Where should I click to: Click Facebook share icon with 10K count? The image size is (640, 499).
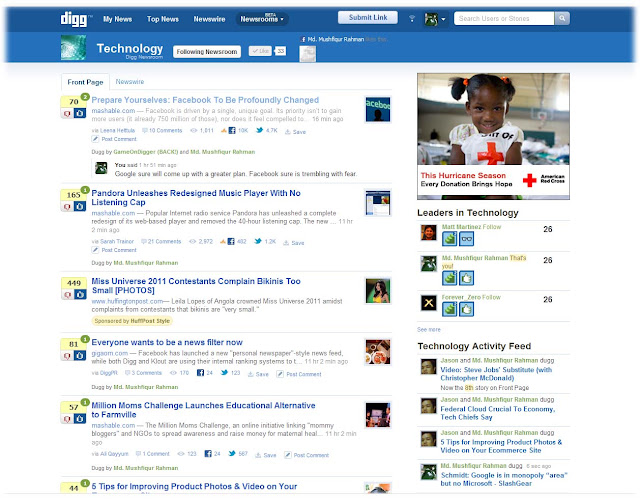coord(232,131)
